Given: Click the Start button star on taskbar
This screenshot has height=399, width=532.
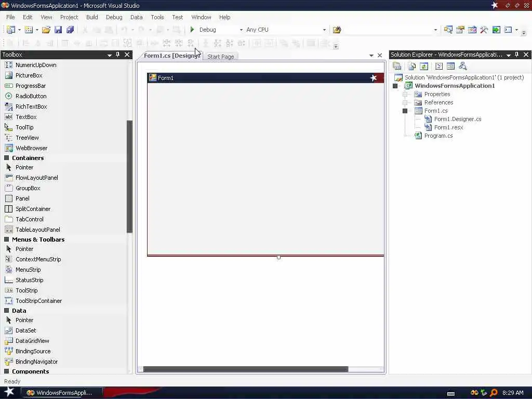Looking at the screenshot, I should pos(9,392).
